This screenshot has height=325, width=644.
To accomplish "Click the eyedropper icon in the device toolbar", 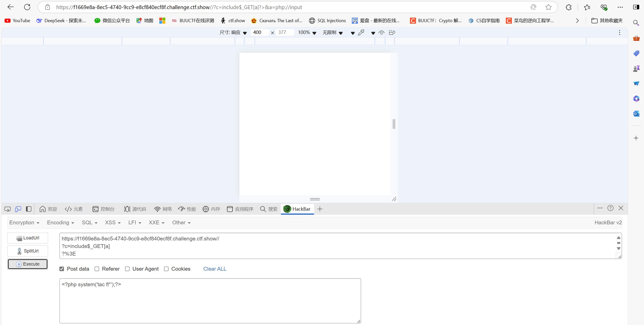I will (361, 32).
